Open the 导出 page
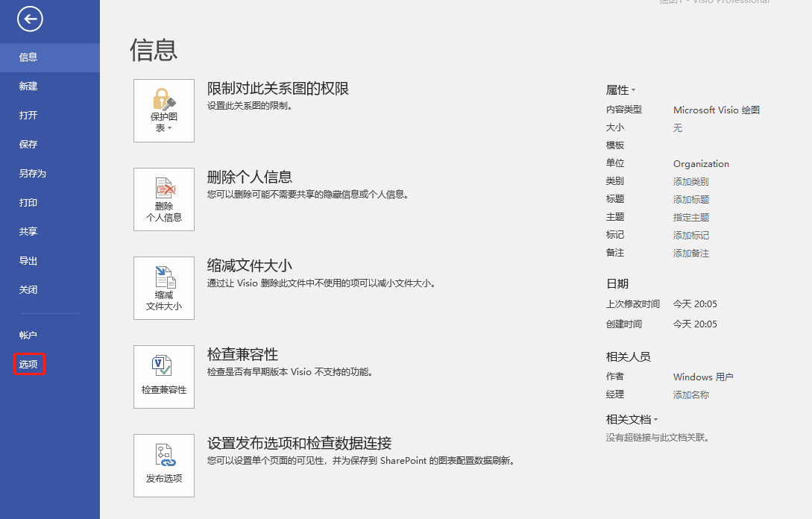812x519 pixels. 50,261
